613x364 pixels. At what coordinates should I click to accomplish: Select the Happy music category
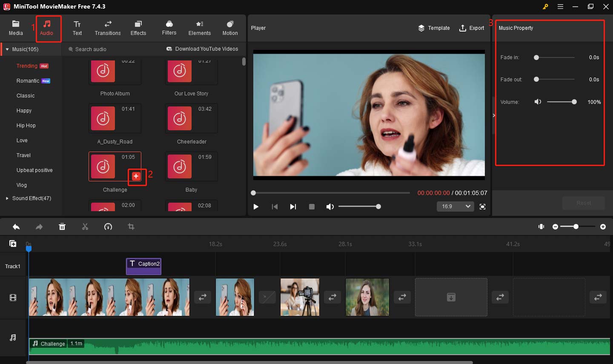tap(24, 111)
